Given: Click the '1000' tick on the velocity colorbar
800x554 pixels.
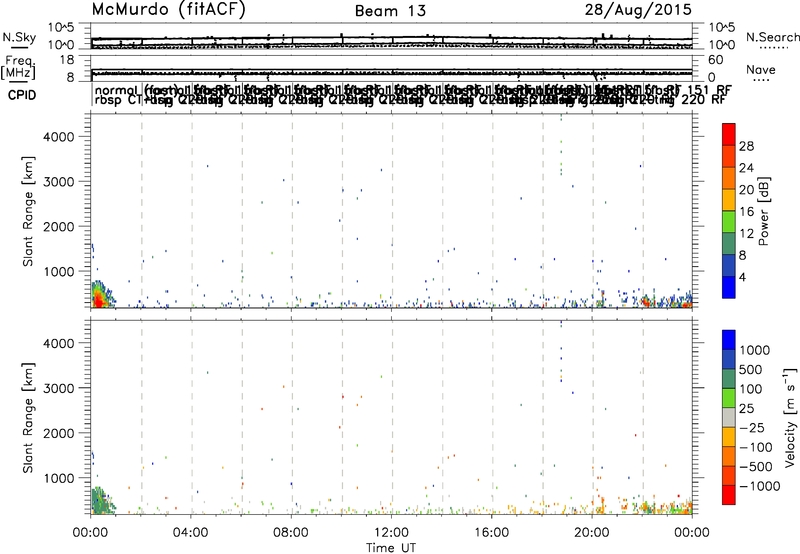Looking at the screenshot, I should (x=755, y=350).
